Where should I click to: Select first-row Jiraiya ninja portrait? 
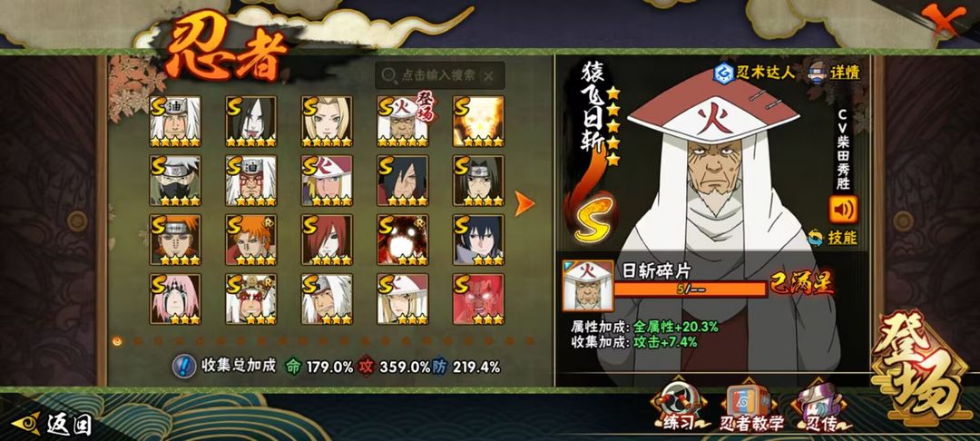pyautogui.click(x=175, y=122)
